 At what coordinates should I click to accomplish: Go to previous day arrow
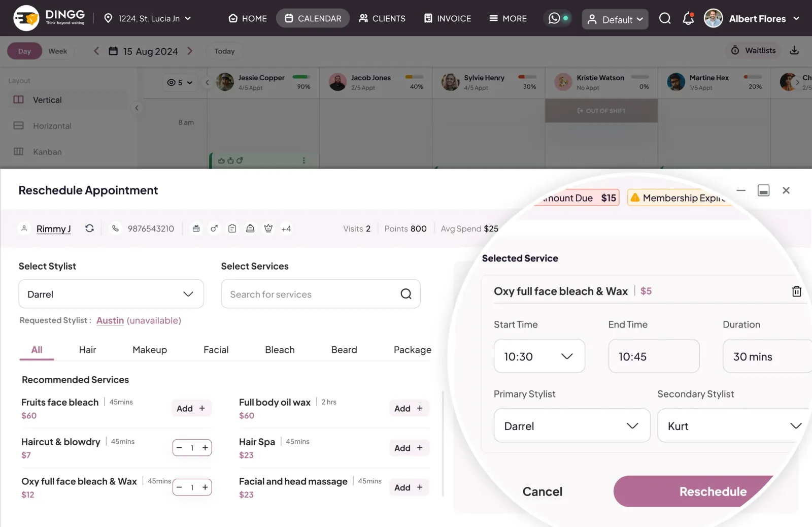(x=96, y=51)
